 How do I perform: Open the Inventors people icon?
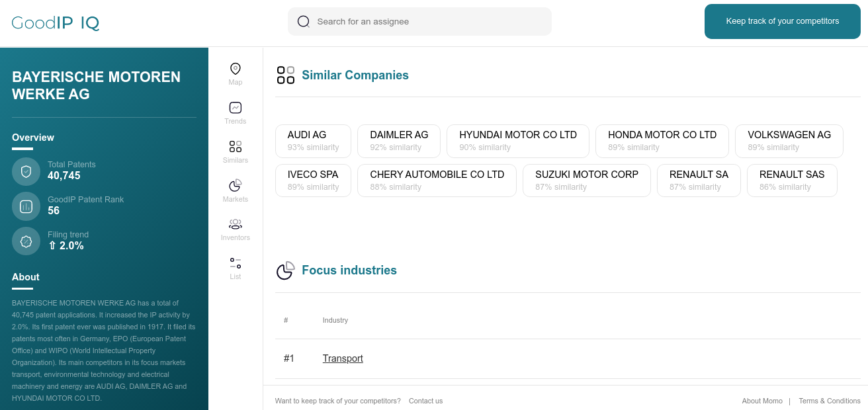pos(235,224)
